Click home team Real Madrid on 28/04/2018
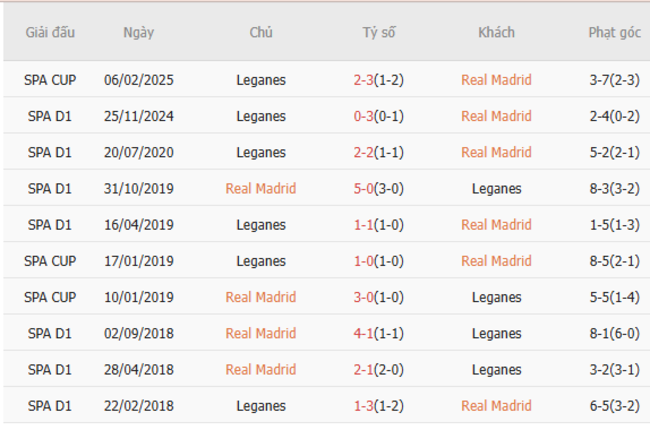650x430 pixels. tap(261, 369)
